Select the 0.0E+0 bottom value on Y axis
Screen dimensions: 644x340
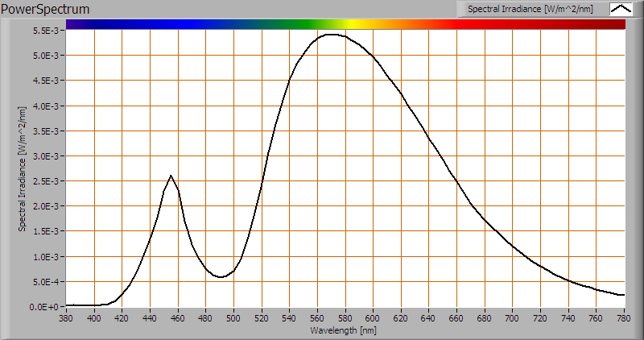[47, 307]
